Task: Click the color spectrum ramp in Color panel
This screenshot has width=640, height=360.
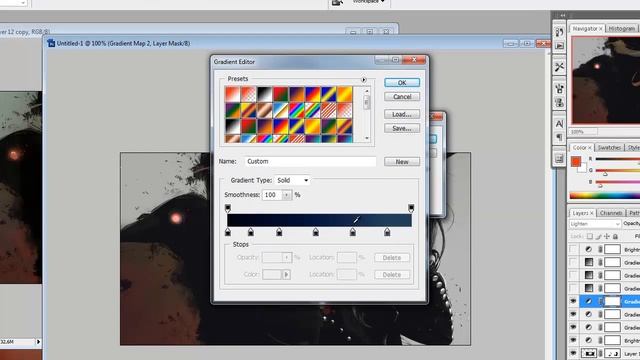Action: (x=604, y=196)
